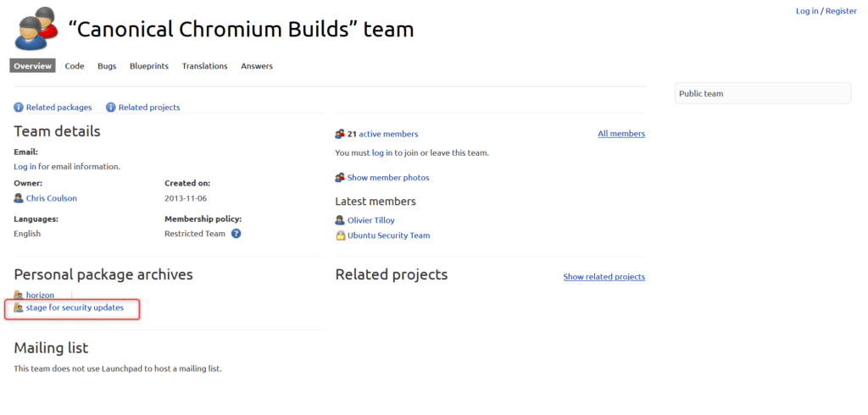This screenshot has width=868, height=415.
Task: Click the Membership policy help question icon
Action: pos(236,234)
